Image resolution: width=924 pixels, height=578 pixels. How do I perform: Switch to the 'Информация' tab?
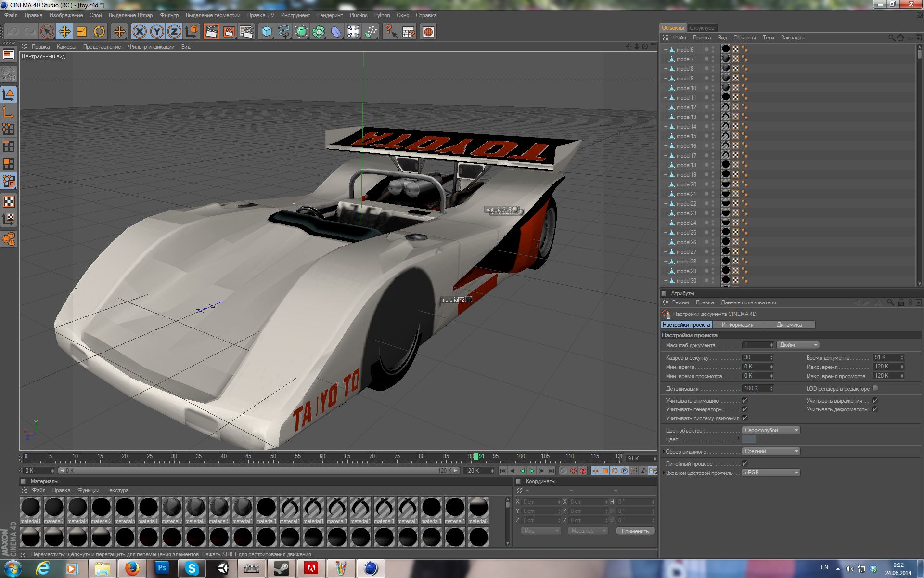coord(737,325)
